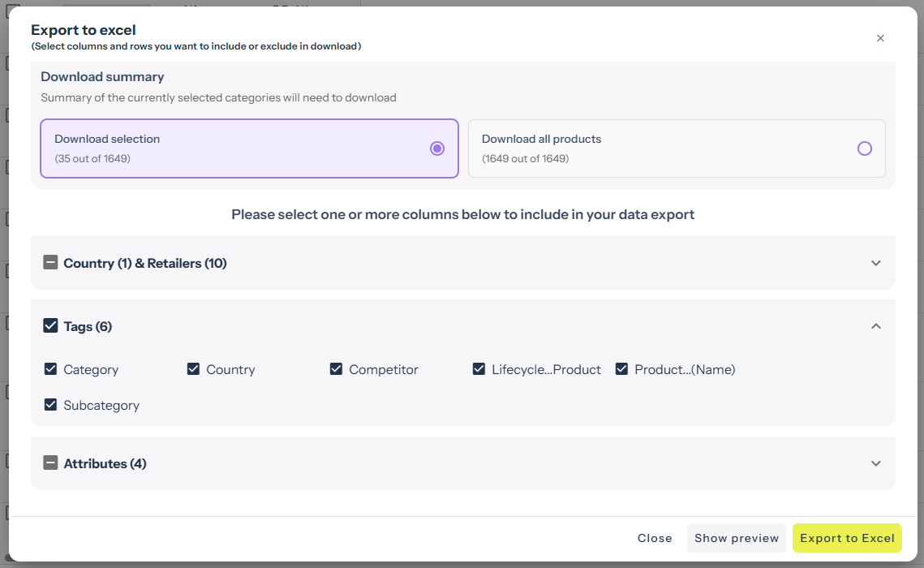Screen dimensions: 924x568
Task: Uncheck the Tags (6) group checkbox
Action: tap(50, 326)
